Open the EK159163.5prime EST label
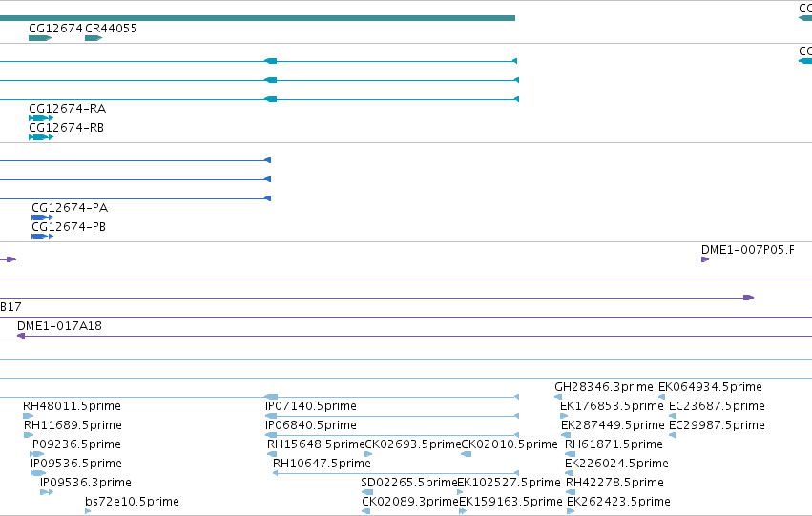Image resolution: width=812 pixels, height=516 pixels. pyautogui.click(x=510, y=502)
